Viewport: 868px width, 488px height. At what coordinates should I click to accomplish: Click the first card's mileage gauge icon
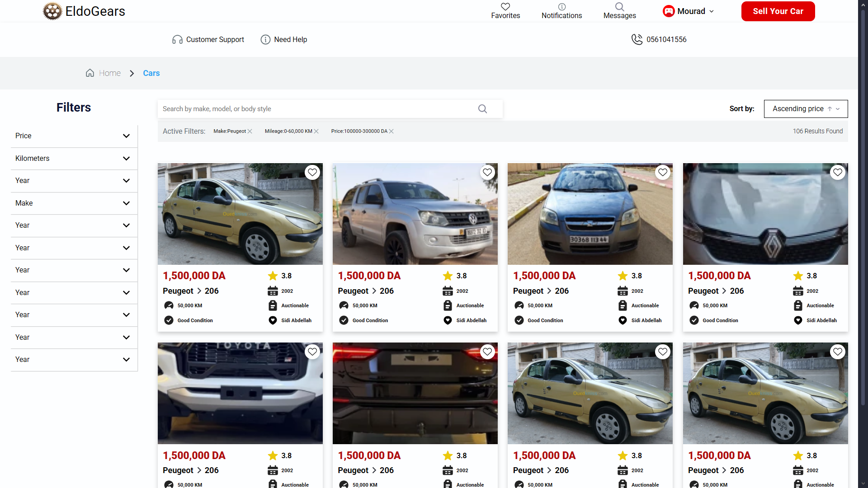[169, 306]
